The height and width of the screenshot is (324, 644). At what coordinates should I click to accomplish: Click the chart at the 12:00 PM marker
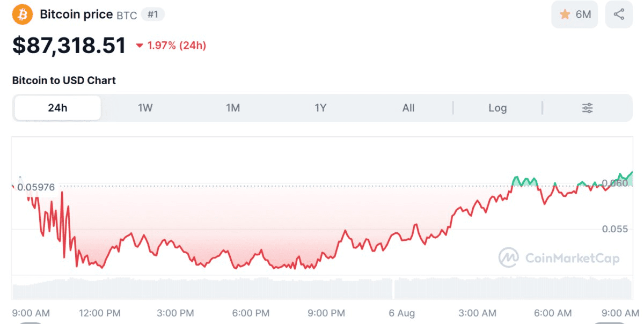[x=99, y=262]
